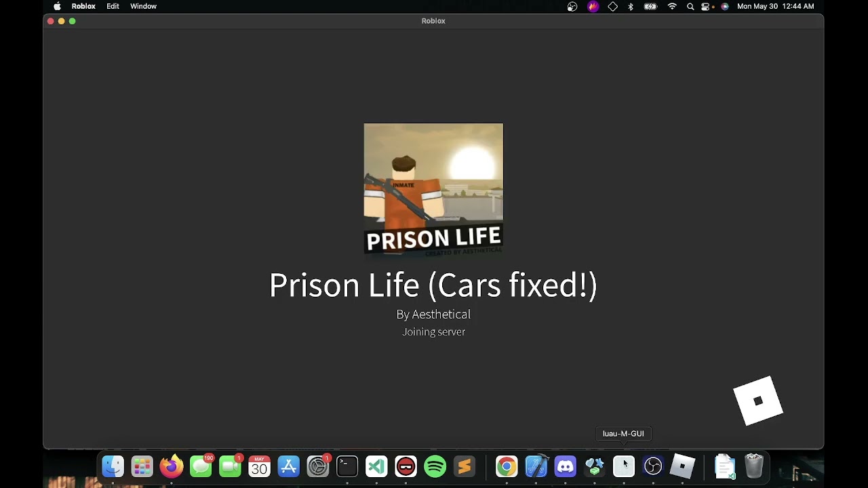Open the red masked-face app in Dock
The width and height of the screenshot is (868, 488).
[x=406, y=466]
